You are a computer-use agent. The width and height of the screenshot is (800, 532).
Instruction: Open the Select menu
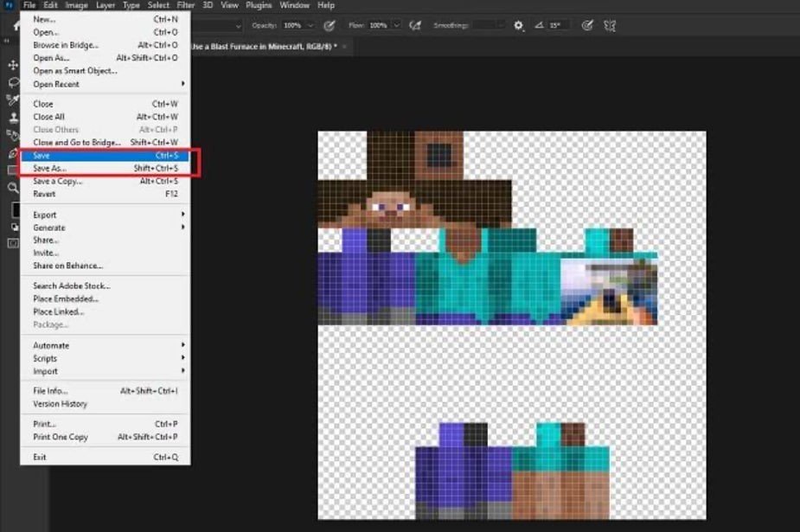(158, 5)
